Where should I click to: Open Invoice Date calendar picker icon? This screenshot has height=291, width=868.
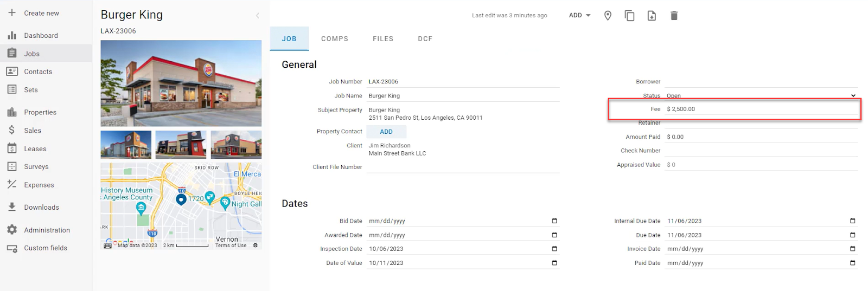click(852, 249)
